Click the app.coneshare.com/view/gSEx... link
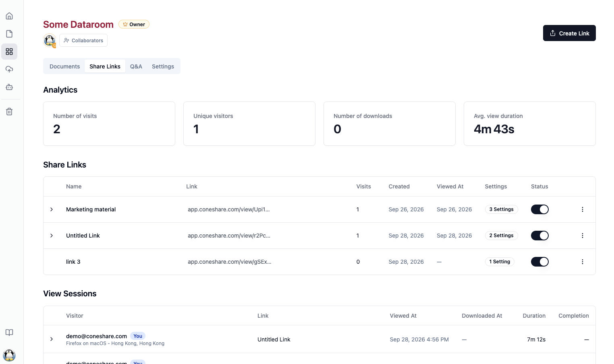The height and width of the screenshot is (364, 614). 230,262
